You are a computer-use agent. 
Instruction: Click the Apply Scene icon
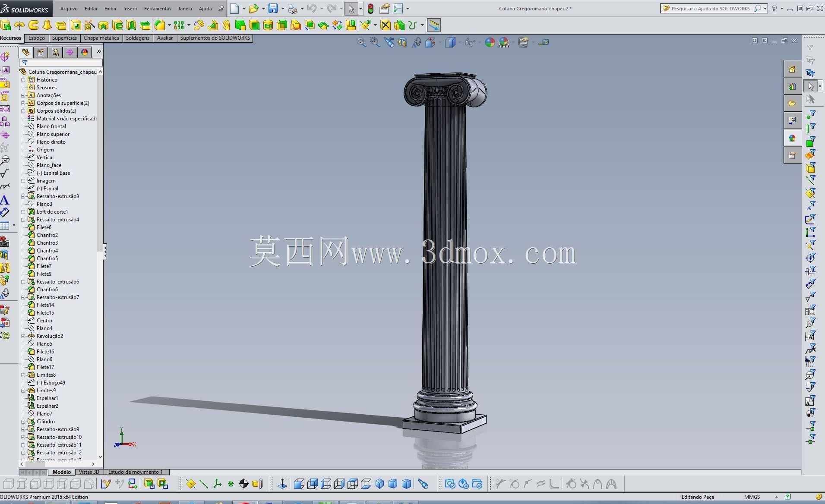coord(503,42)
